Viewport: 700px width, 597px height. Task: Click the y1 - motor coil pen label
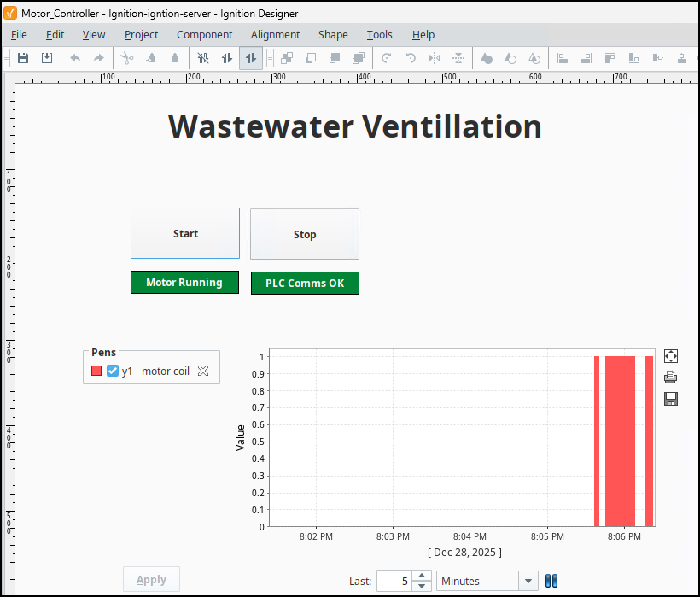point(155,371)
